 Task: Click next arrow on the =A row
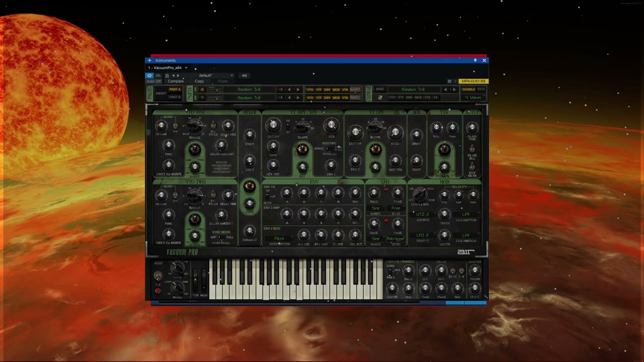click(x=298, y=98)
